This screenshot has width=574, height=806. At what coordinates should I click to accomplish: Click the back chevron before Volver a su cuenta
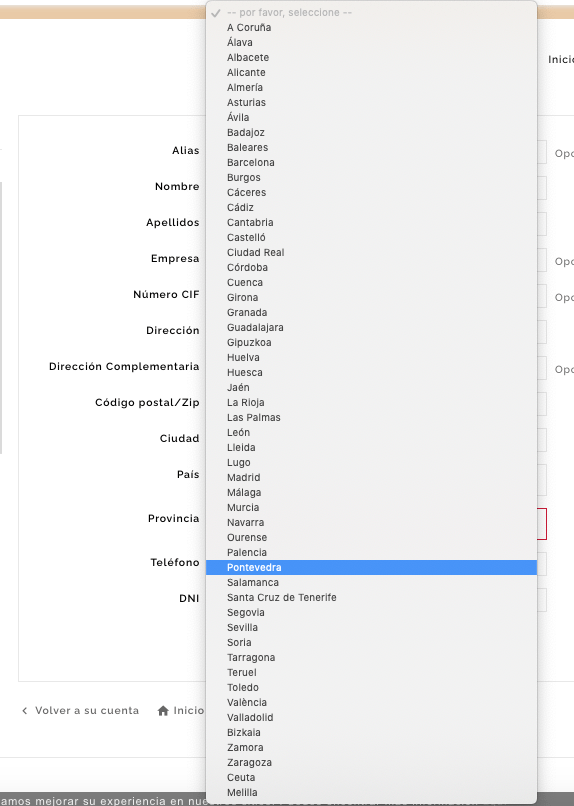click(24, 711)
